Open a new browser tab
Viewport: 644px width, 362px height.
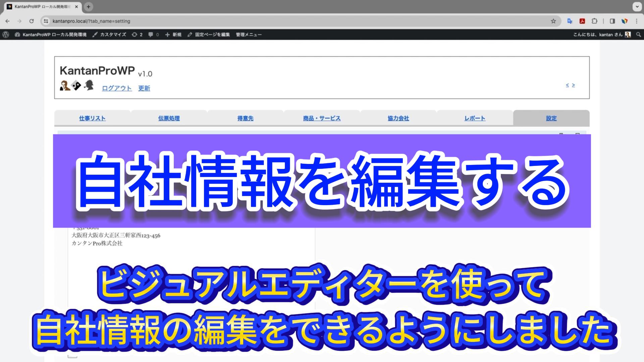click(89, 7)
